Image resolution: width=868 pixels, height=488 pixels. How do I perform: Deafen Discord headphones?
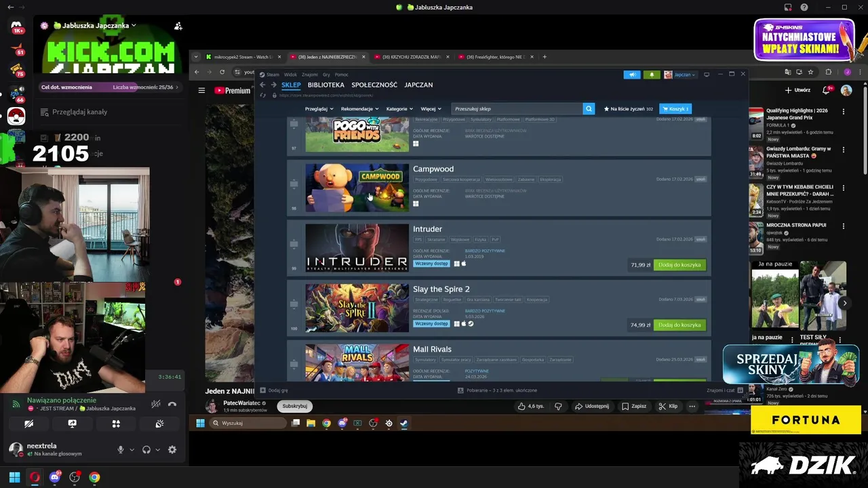point(146,449)
